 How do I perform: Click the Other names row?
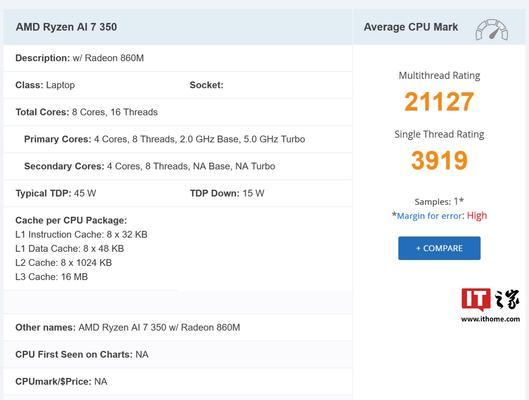click(x=178, y=327)
